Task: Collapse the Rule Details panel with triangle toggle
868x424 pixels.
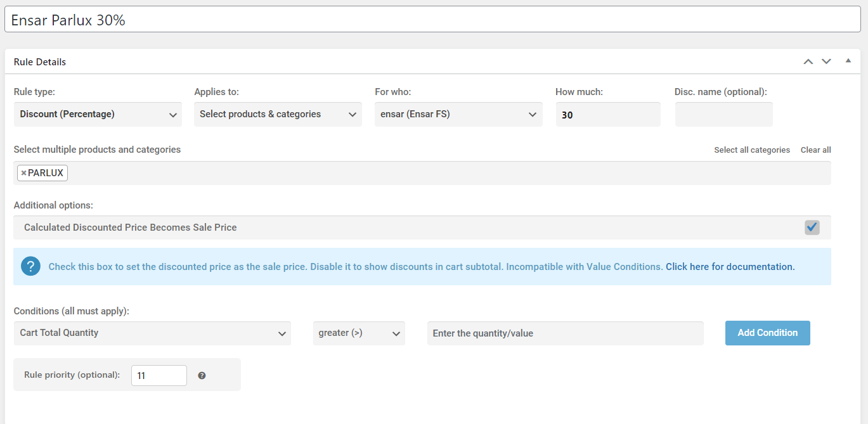Action: tap(848, 61)
